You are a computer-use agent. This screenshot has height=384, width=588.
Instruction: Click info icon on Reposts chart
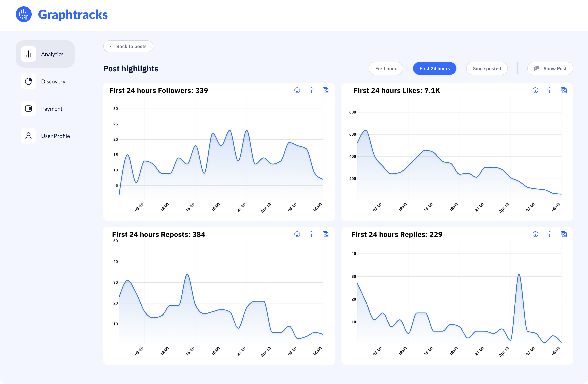coord(297,234)
